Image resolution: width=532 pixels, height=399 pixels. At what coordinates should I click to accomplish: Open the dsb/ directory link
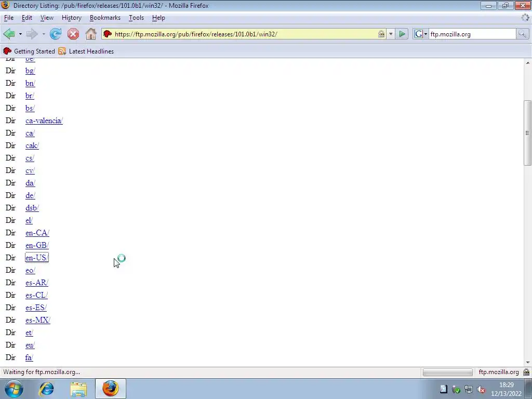click(32, 208)
